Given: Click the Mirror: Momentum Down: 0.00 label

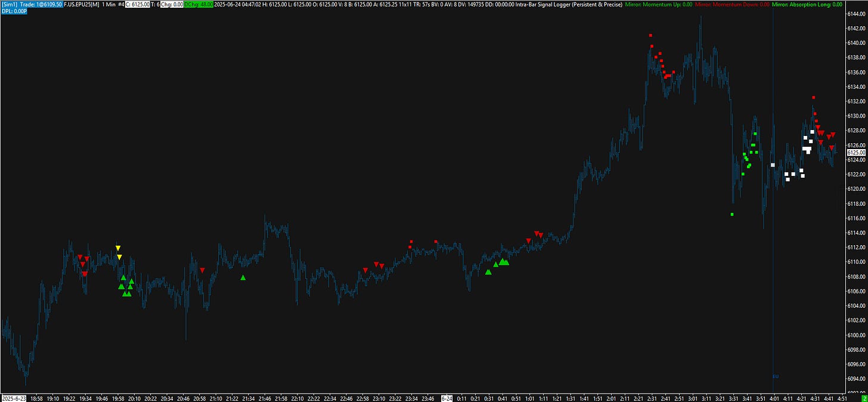Looking at the screenshot, I should pos(733,4).
